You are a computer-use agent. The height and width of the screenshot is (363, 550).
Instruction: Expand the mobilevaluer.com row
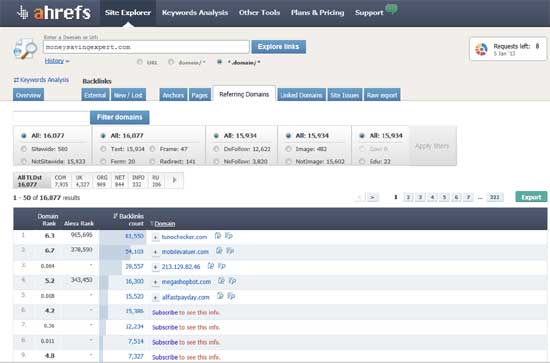point(155,252)
